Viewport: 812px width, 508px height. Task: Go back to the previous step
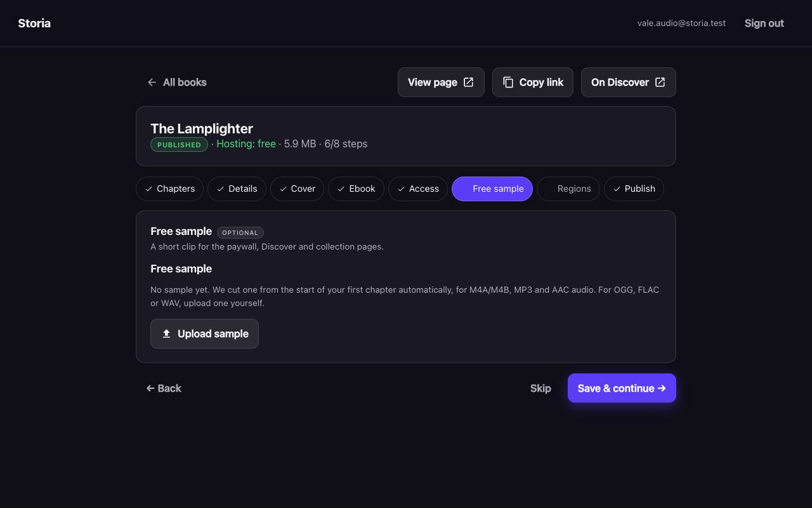tap(164, 388)
